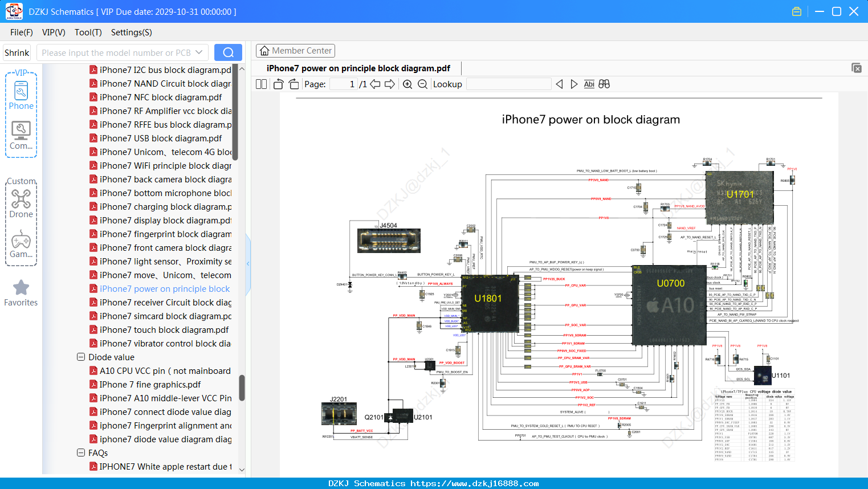868x489 pixels.
Task: Find the next lookup match
Action: pyautogui.click(x=574, y=84)
